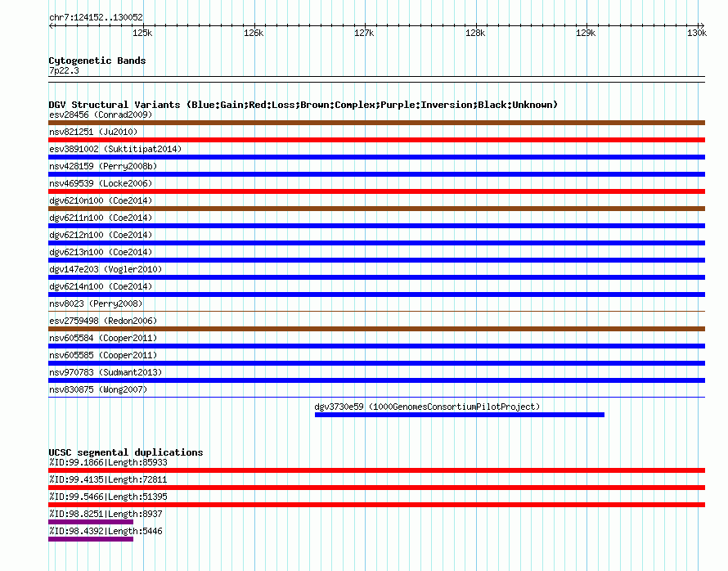Image resolution: width=728 pixels, height=571 pixels.
Task: Click the purple bar under Length:5446
Action: coord(91,539)
